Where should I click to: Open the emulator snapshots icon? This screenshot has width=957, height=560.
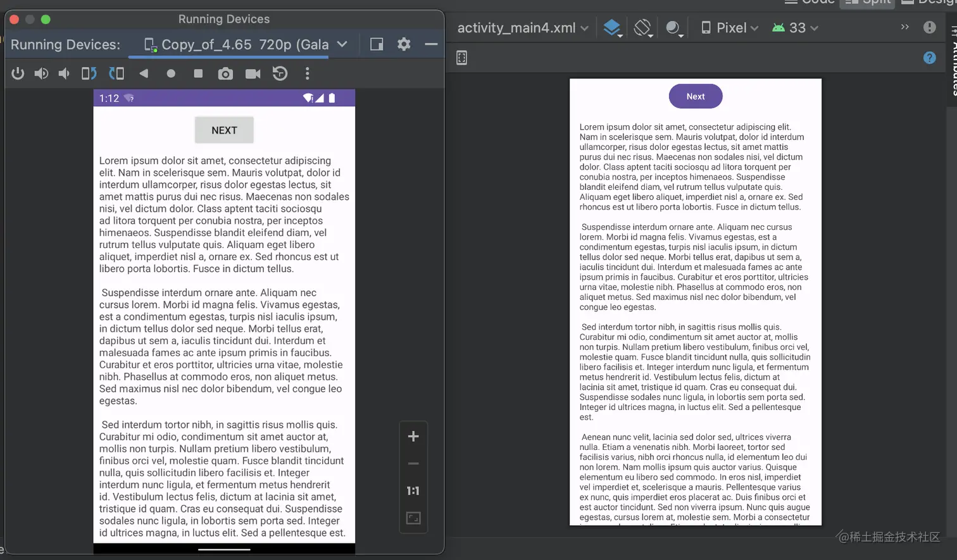pos(280,73)
